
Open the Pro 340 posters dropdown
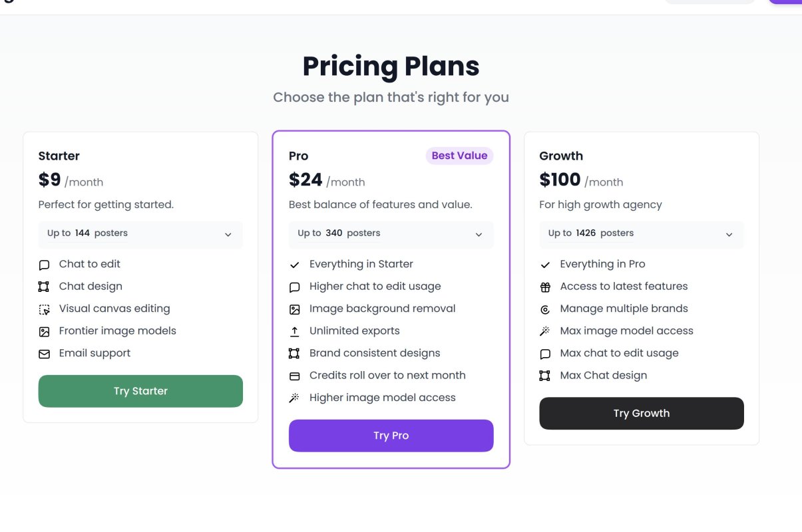tap(391, 234)
